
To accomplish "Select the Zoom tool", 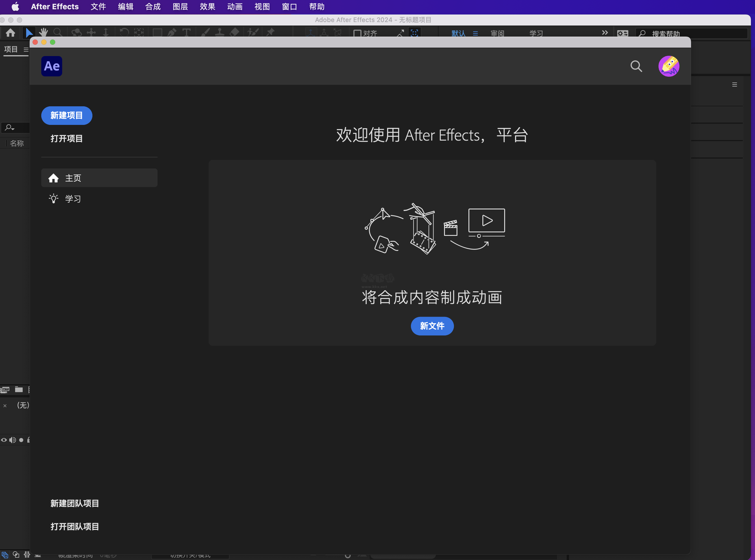I will coord(58,32).
